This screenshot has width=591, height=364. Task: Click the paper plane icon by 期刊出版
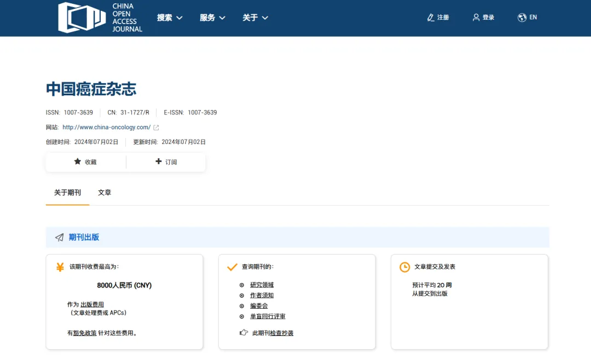click(60, 237)
